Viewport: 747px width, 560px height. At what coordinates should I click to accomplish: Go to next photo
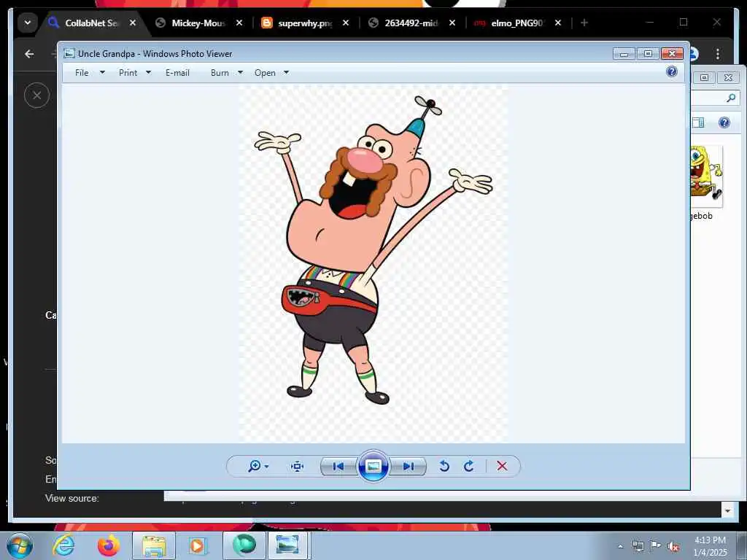click(x=409, y=466)
